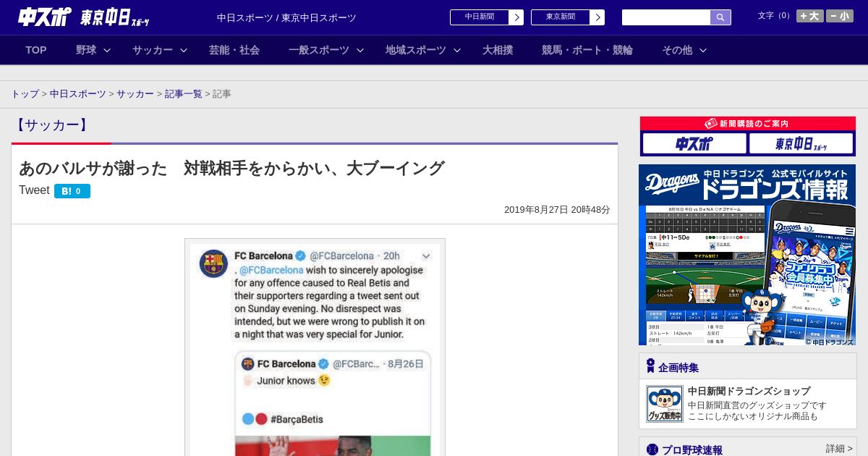
Task: Click the サッカー breadcrumb link
Action: (x=135, y=94)
